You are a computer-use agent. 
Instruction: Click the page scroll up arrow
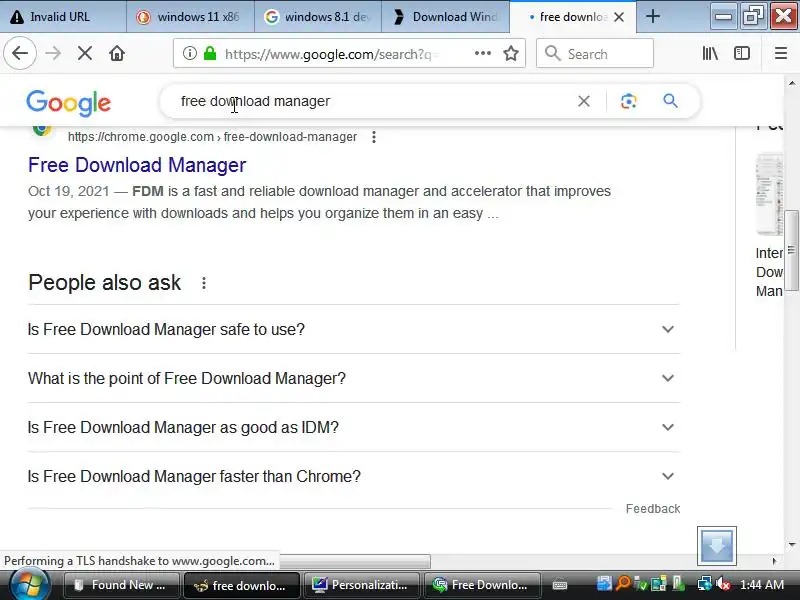(792, 83)
